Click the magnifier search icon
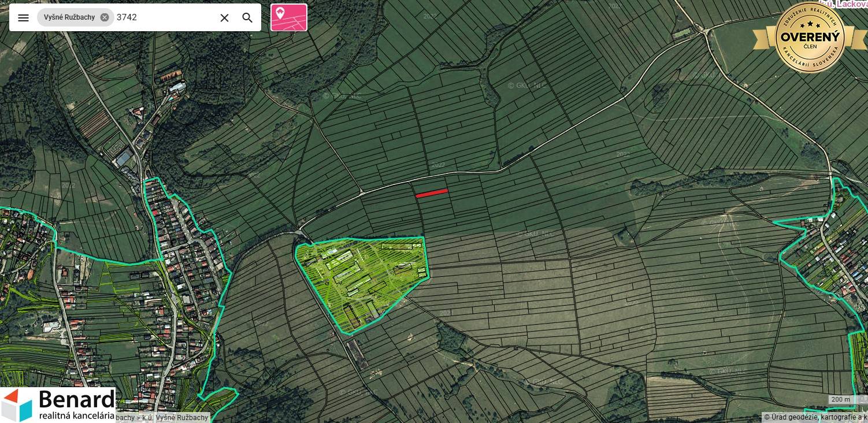Image resolution: width=868 pixels, height=423 pixels. tap(247, 17)
